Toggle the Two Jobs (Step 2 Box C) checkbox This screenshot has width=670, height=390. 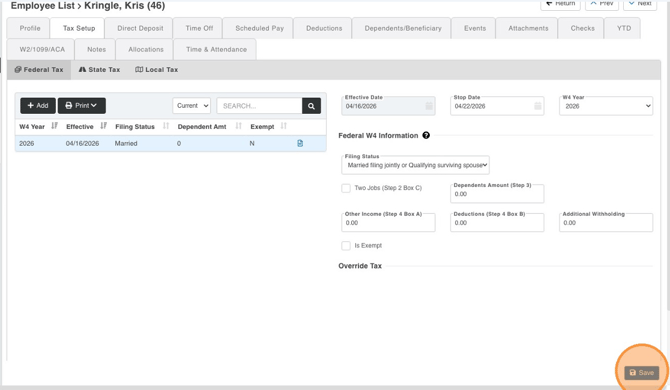tap(346, 188)
